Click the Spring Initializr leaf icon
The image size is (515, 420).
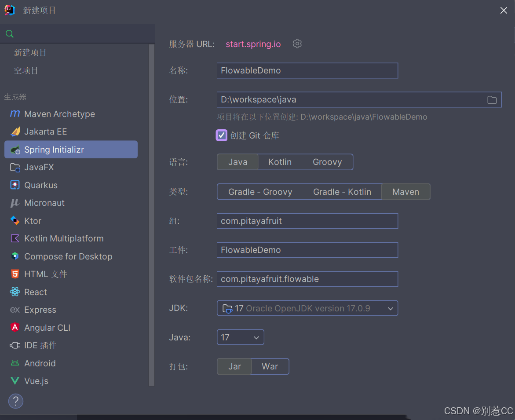pos(15,150)
